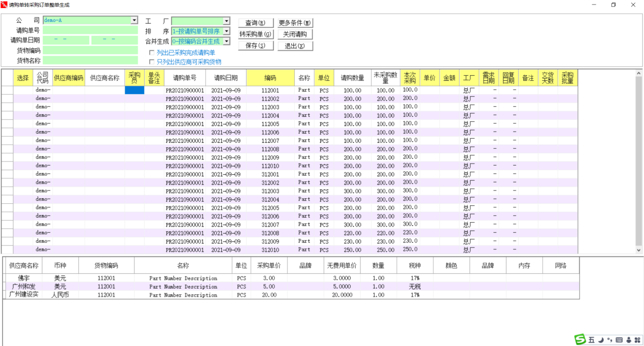
Task: Click the 网络 header in lower table
Action: (x=561, y=265)
